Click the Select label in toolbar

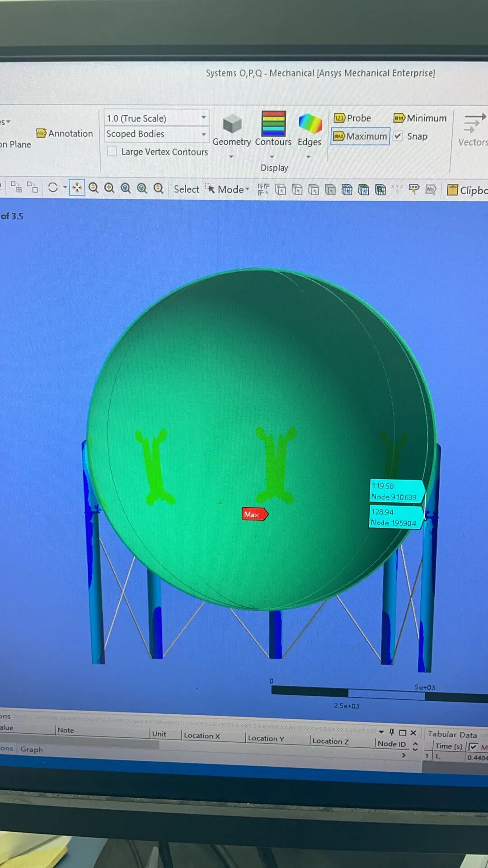tap(186, 189)
